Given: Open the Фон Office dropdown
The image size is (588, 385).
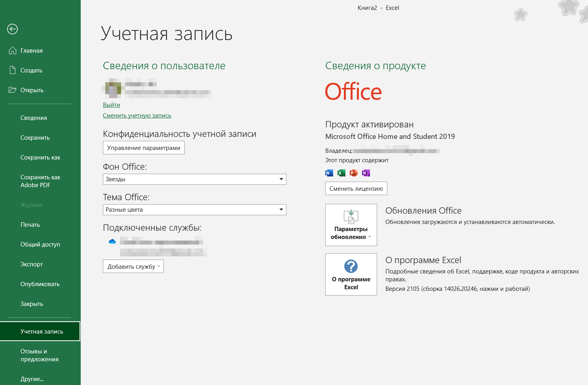Looking at the screenshot, I should pyautogui.click(x=194, y=179).
